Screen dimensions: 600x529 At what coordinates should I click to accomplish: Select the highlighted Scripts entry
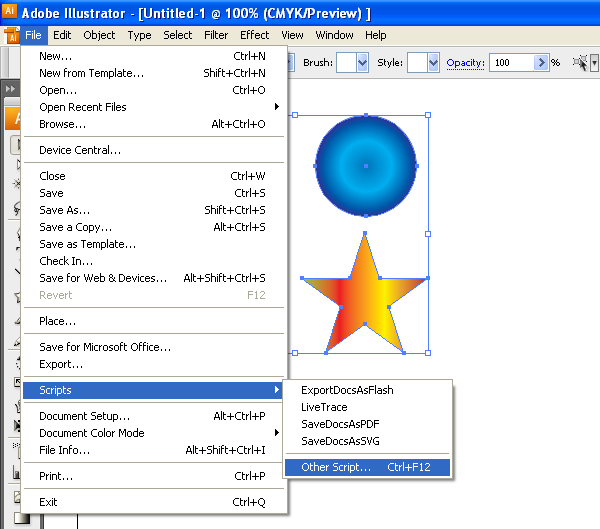tap(153, 390)
